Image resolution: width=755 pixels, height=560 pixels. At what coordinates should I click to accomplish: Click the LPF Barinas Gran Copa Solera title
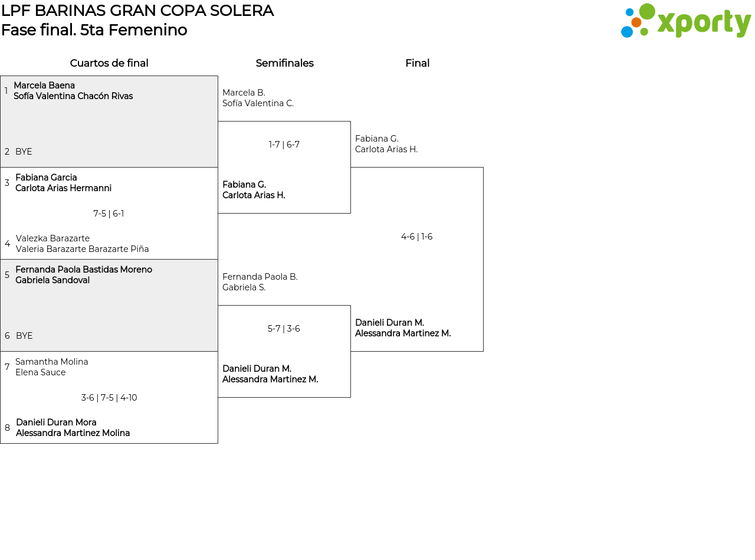pyautogui.click(x=137, y=11)
